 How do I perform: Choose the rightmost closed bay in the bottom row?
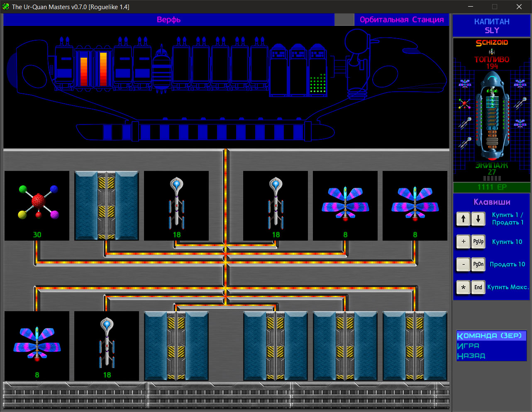415,346
